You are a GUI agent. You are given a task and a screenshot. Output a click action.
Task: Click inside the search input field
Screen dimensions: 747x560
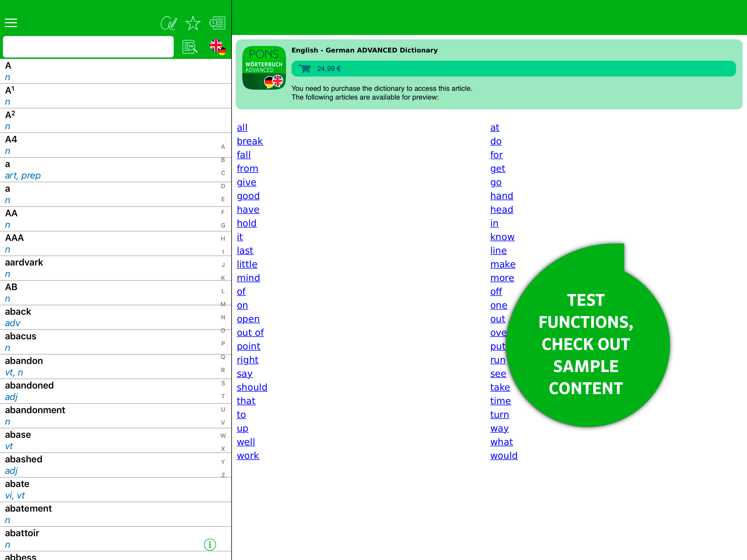point(88,46)
